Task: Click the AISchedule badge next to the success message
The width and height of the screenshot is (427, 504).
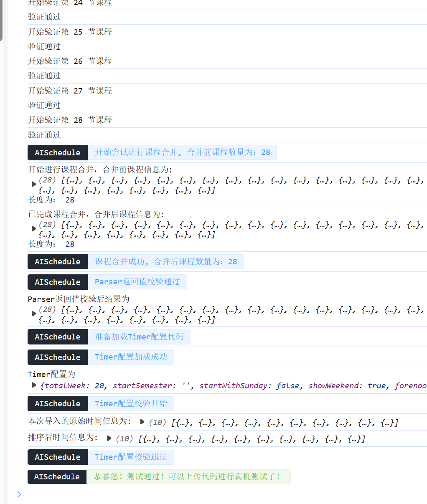Action: [57, 476]
